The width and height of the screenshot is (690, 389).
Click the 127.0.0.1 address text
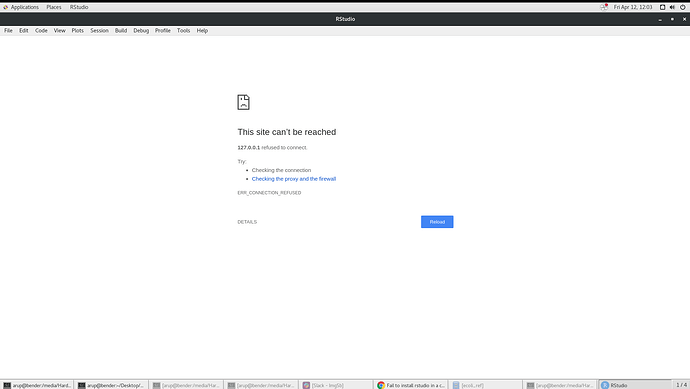coord(249,147)
